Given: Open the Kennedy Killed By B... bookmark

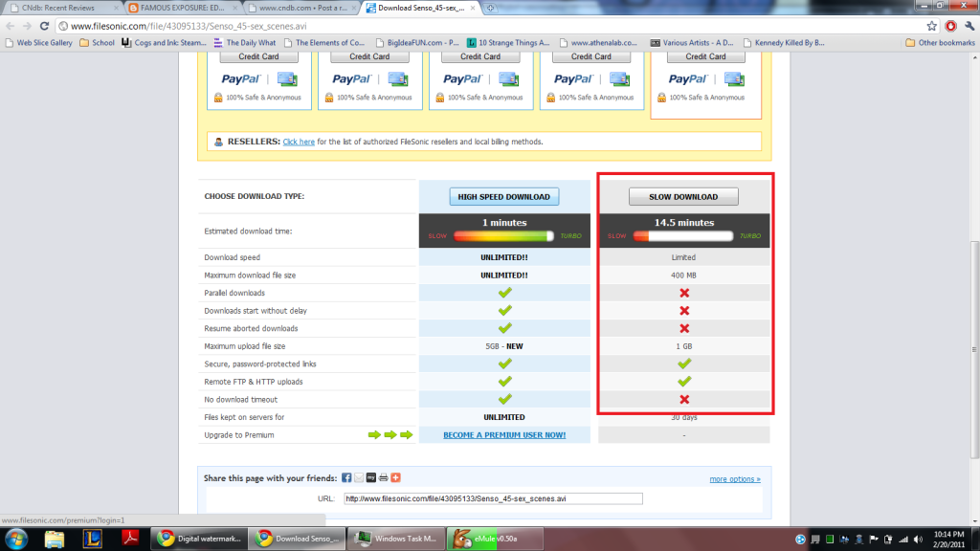Looking at the screenshot, I should [784, 43].
